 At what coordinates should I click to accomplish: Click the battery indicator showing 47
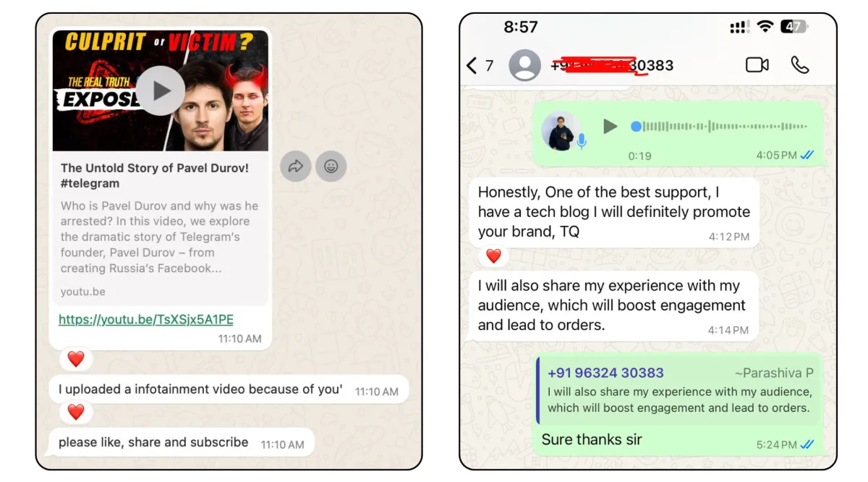[795, 27]
